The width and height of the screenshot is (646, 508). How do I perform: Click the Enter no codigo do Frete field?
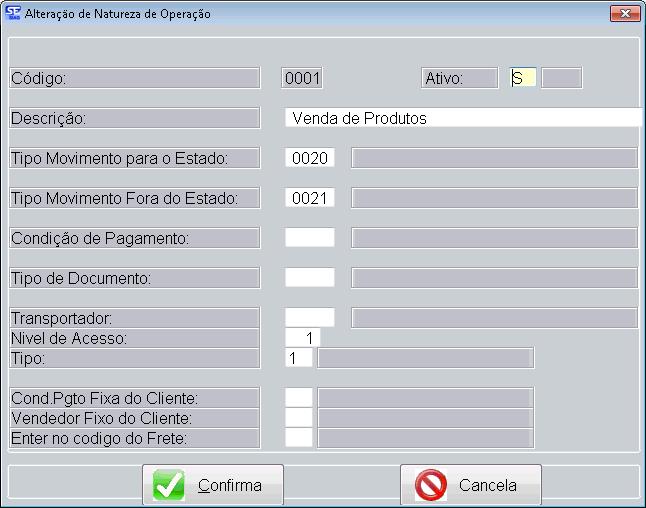(x=299, y=438)
